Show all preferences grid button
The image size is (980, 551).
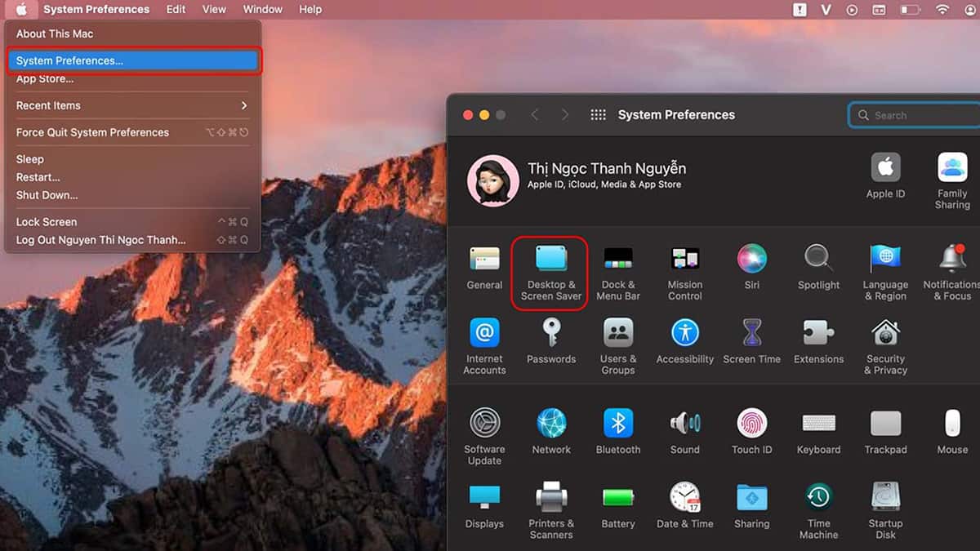(x=598, y=115)
